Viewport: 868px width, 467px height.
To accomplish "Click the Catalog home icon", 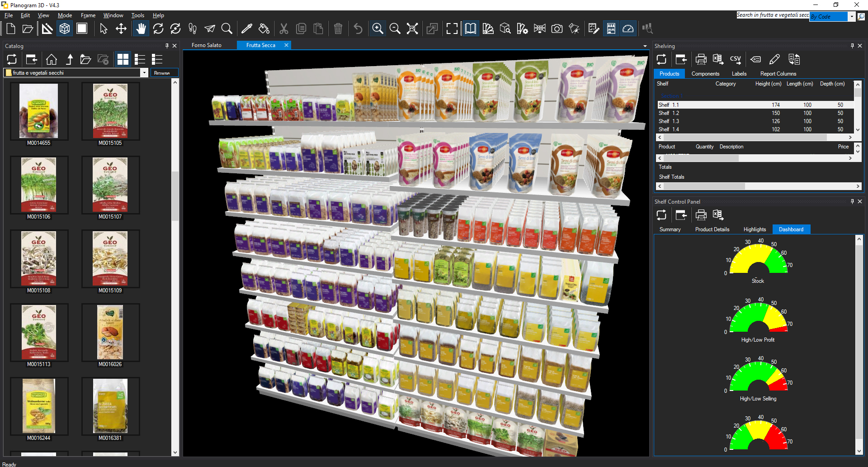I will (52, 59).
